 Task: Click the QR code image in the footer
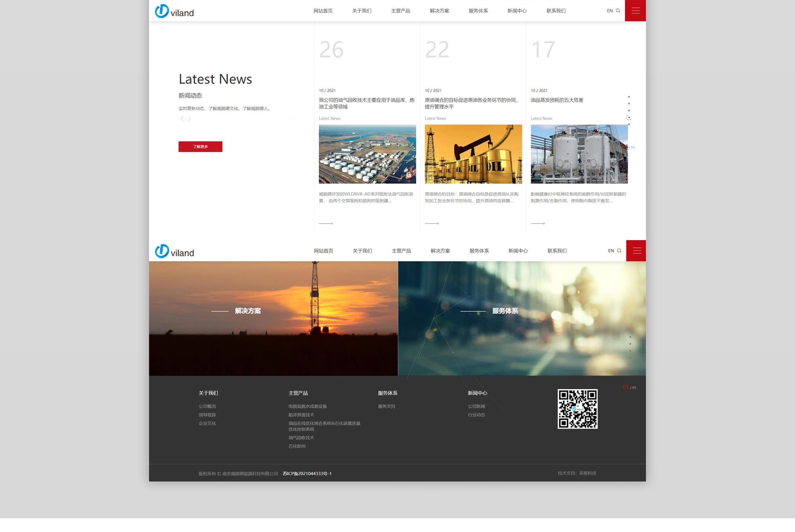coord(578,409)
